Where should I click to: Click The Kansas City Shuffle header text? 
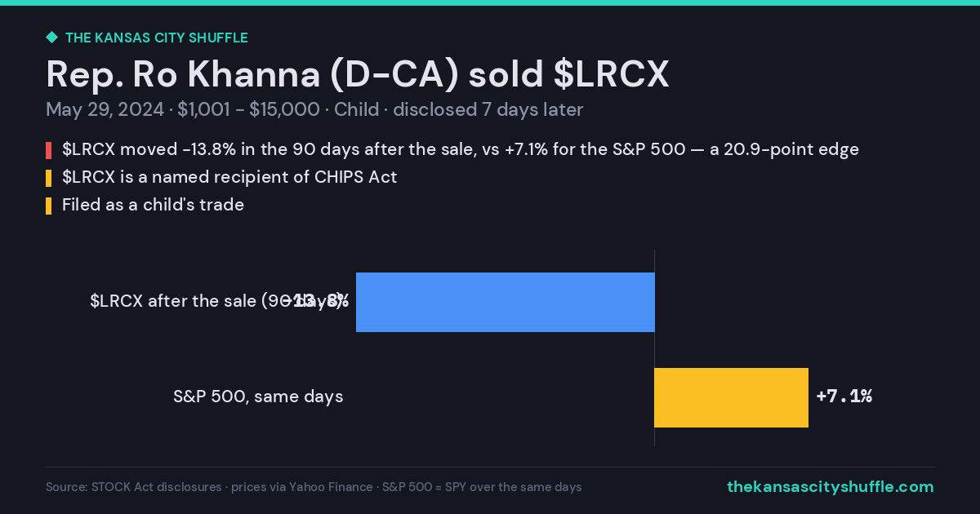coord(156,38)
